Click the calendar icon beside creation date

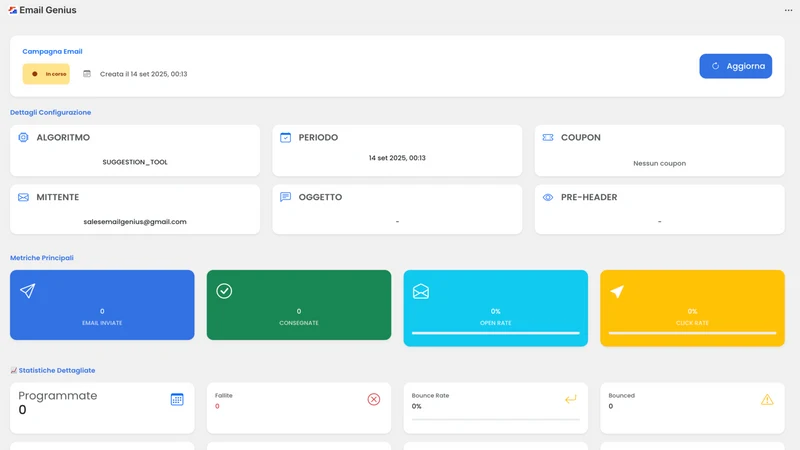coord(87,74)
